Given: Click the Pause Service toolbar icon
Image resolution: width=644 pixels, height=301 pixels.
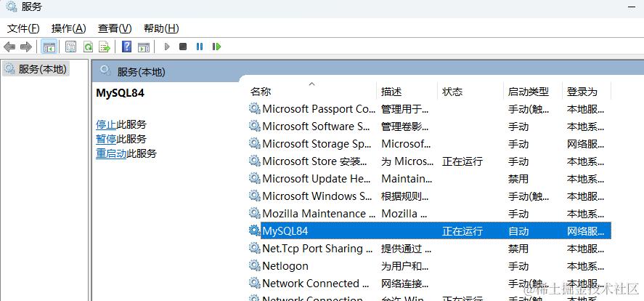Looking at the screenshot, I should tap(200, 47).
